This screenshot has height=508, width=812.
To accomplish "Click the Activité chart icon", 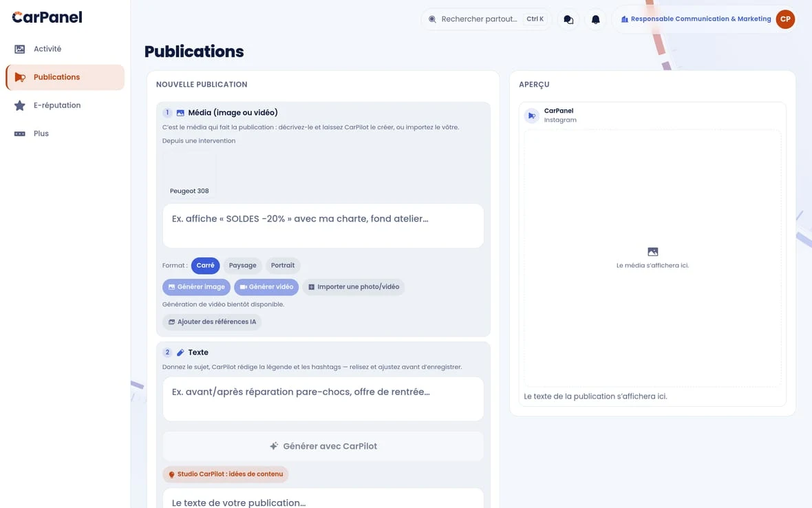I will tap(20, 49).
